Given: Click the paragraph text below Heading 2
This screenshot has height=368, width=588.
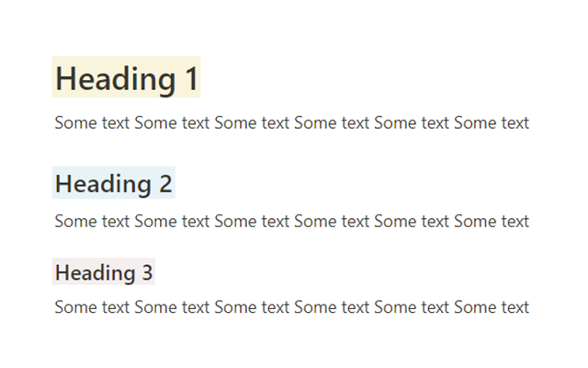Looking at the screenshot, I should (292, 221).
